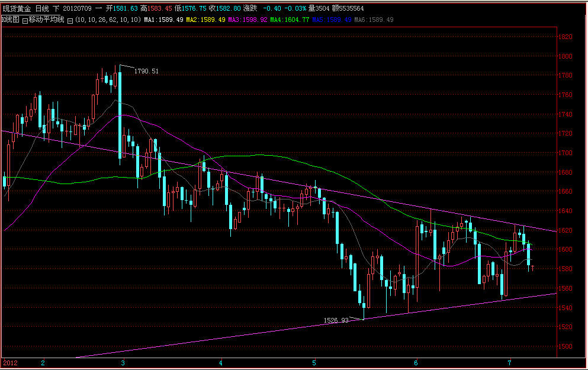The image size is (588, 370).
Task: Click the 1600 price axis label
Action: pyautogui.click(x=565, y=249)
